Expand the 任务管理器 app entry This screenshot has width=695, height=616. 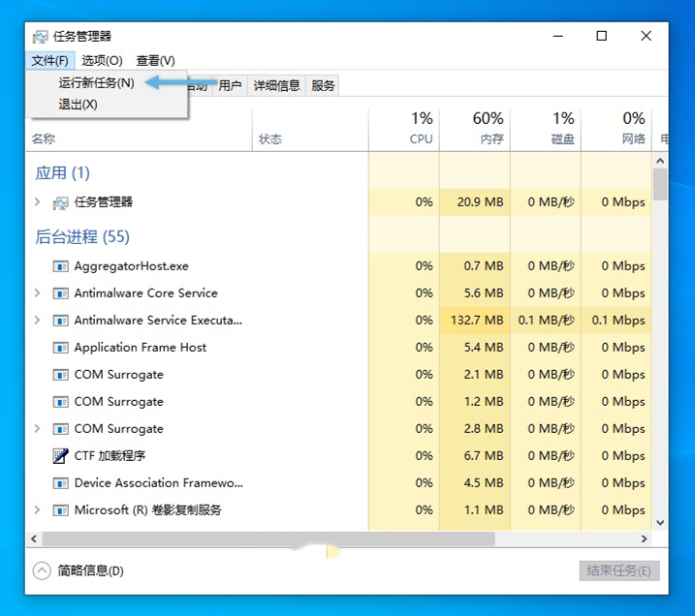tap(37, 202)
